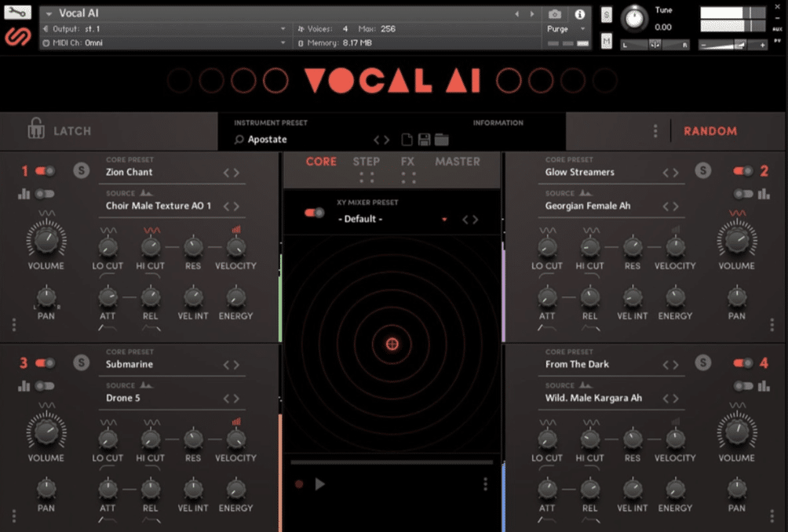This screenshot has height=532, width=788.
Task: Expand the Vocal AI instrument name dropdown
Action: click(49, 13)
